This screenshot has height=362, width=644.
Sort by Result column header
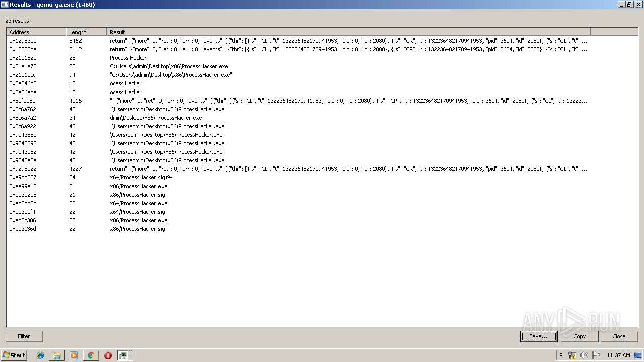coord(348,32)
